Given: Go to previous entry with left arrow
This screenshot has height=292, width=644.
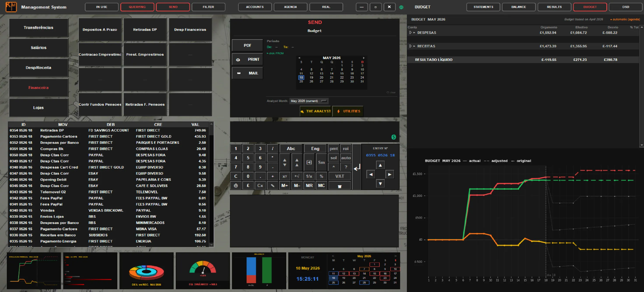Looking at the screenshot, I should click(371, 174).
